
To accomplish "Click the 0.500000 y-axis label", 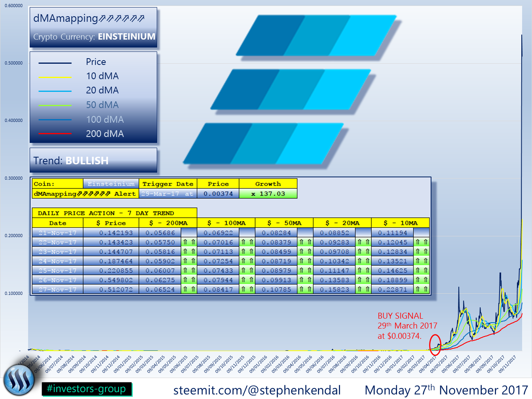I will (x=13, y=63).
